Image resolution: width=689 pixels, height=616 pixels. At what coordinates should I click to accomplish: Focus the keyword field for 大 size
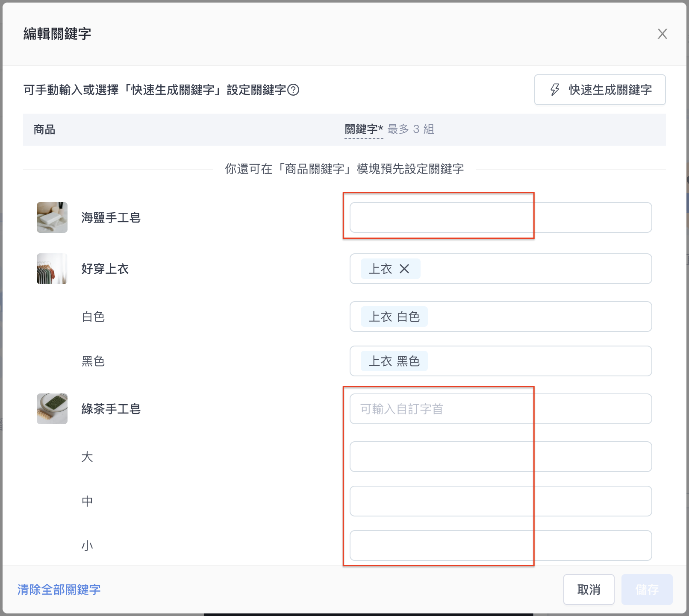(x=501, y=457)
